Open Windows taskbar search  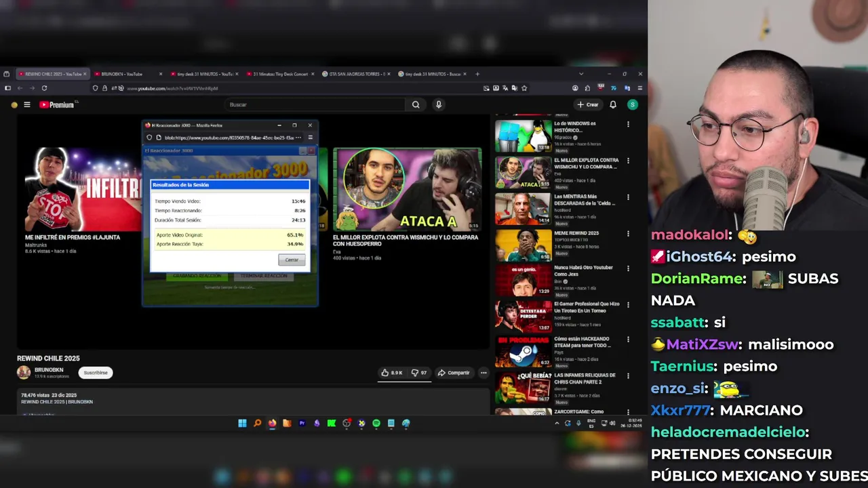tap(257, 423)
